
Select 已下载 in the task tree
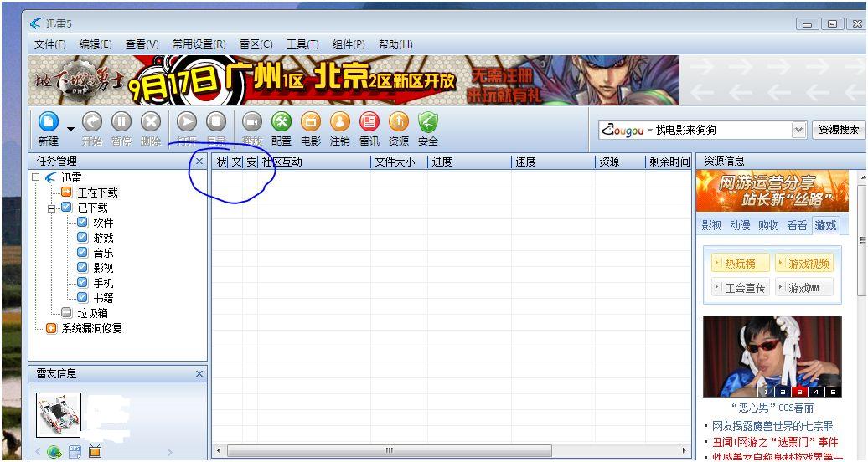93,208
